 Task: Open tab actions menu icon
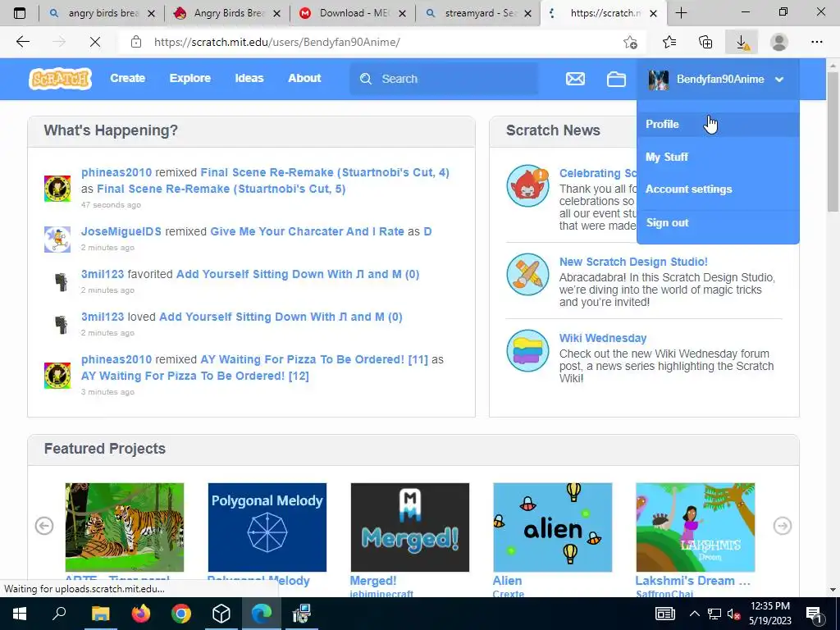click(20, 13)
